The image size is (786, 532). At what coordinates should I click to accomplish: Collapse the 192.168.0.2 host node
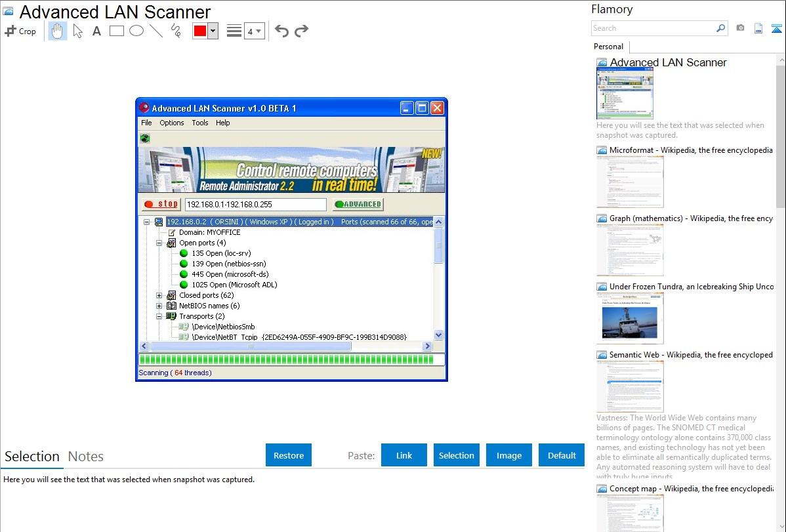point(146,222)
